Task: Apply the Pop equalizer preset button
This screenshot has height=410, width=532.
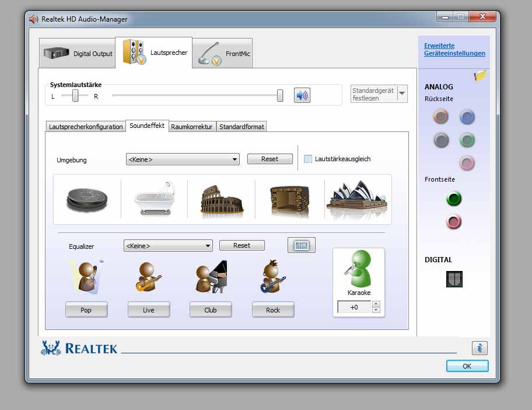Action: (x=86, y=310)
